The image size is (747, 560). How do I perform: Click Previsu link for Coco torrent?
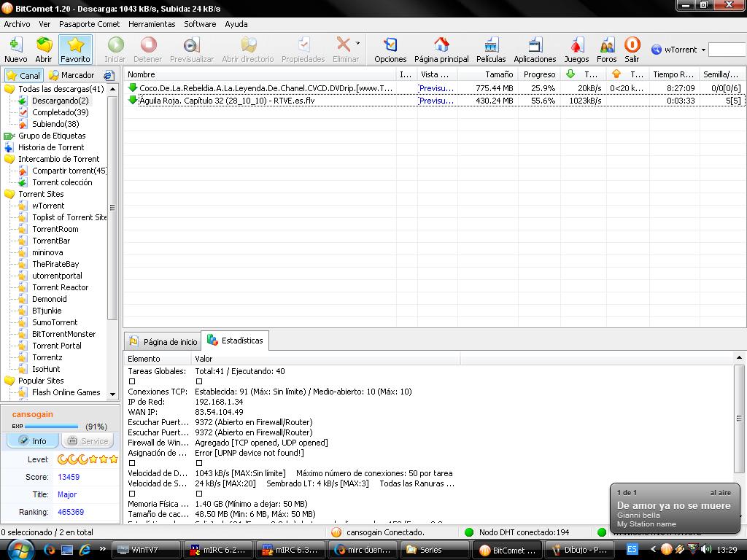coord(436,88)
